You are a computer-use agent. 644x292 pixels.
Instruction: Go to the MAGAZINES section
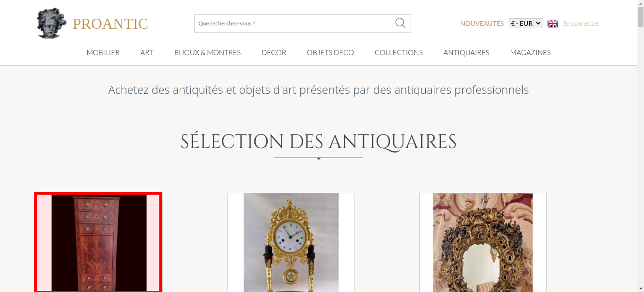point(530,52)
